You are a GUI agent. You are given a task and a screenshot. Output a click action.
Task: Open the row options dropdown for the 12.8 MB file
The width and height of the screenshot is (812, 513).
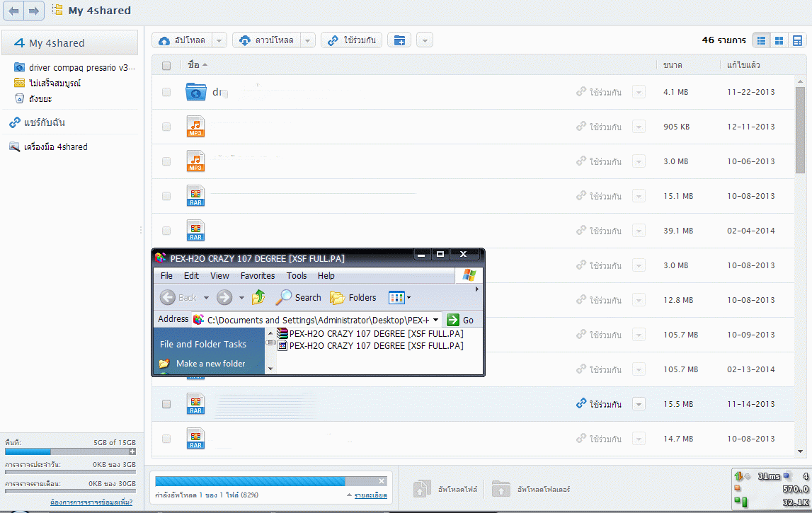click(639, 300)
